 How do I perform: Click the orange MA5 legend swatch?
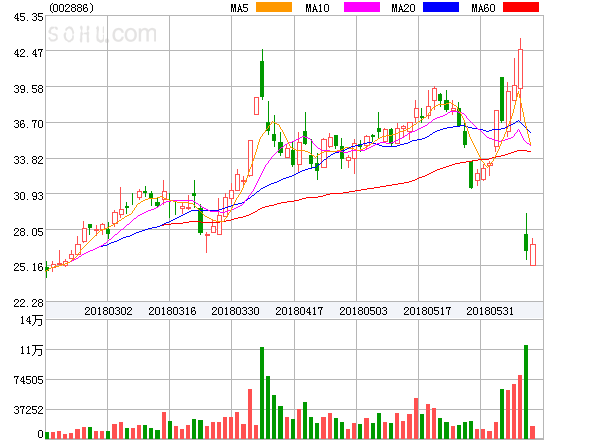274,8
